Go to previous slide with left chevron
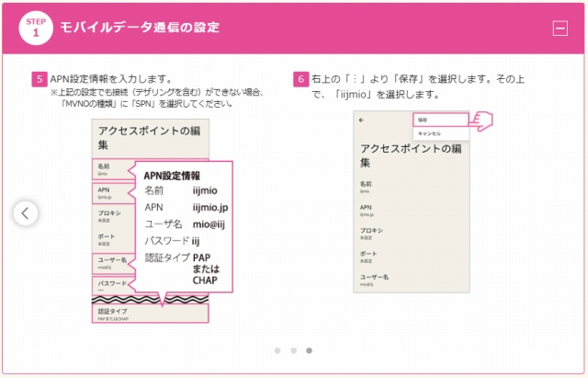 26,213
